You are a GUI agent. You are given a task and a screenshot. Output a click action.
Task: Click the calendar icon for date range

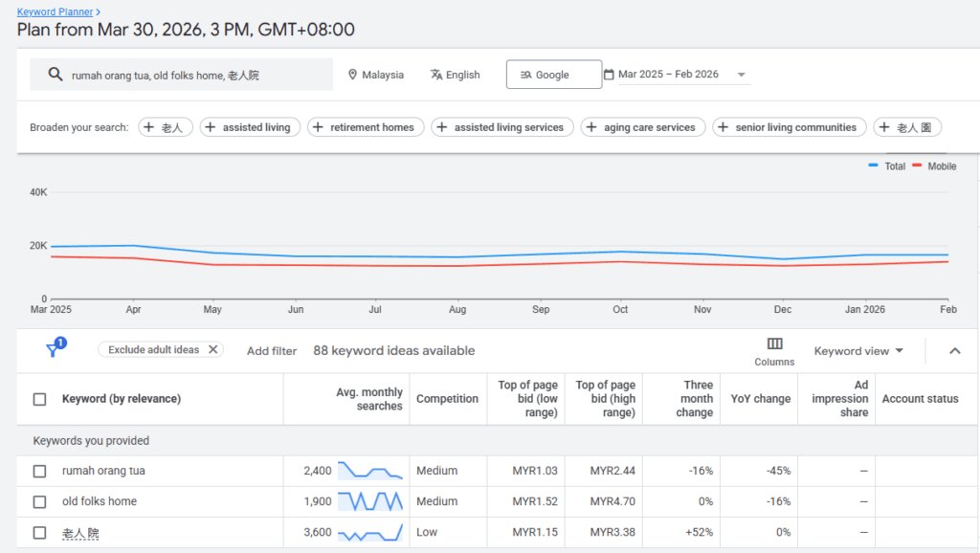(x=609, y=75)
